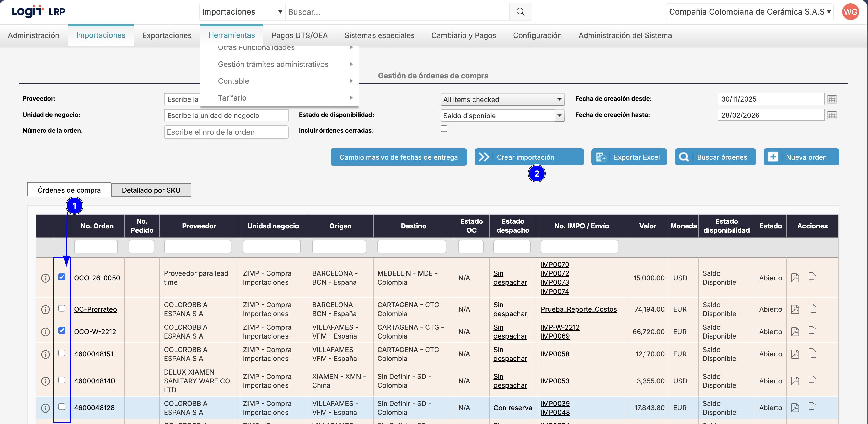Enable Incluir órdenes cerradas checkbox
The height and width of the screenshot is (424, 868).
point(444,129)
